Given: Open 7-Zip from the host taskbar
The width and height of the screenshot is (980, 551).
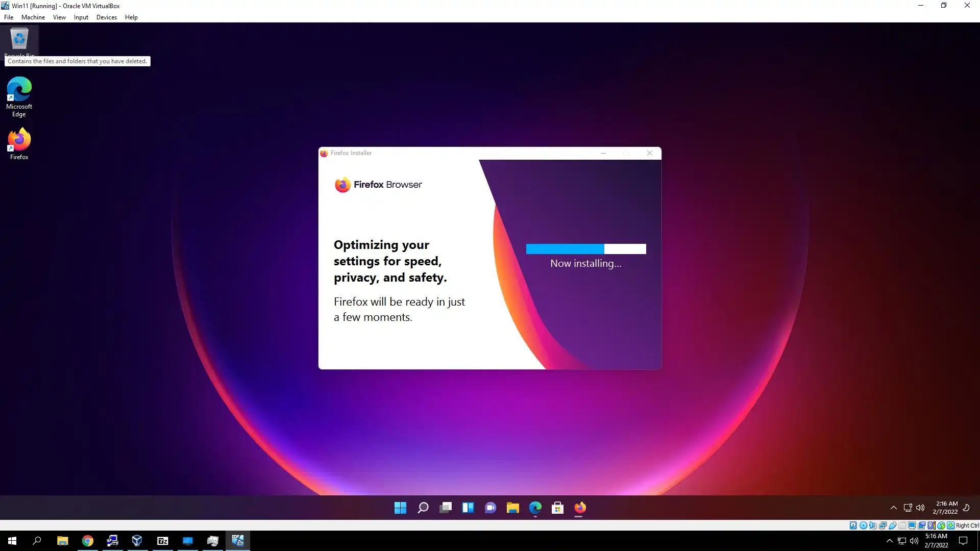Looking at the screenshot, I should [163, 541].
